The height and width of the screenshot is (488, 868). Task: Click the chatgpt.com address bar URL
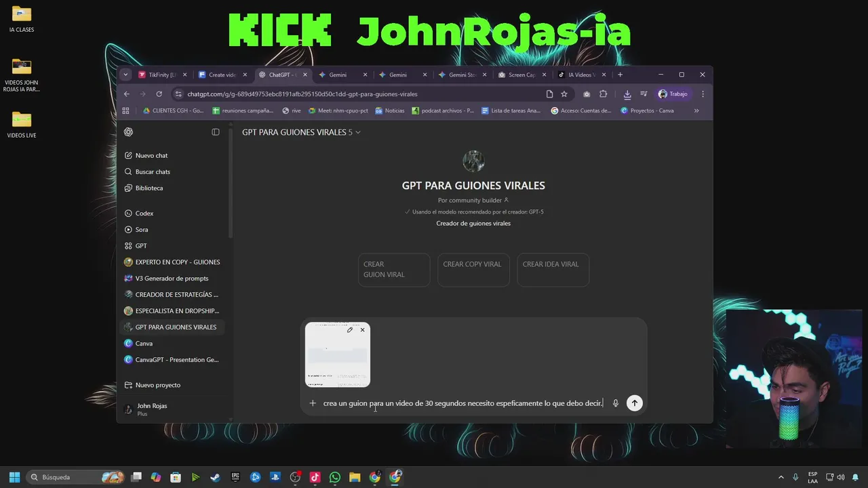(302, 94)
